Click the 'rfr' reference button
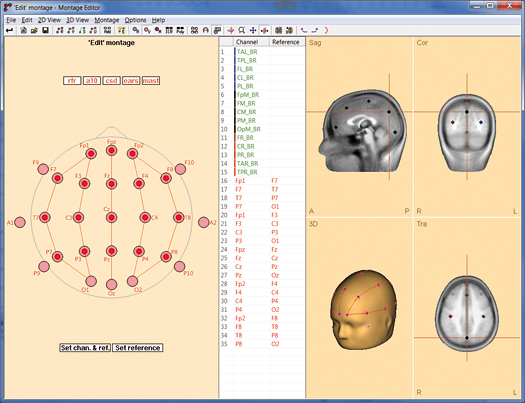The image size is (525, 403). tap(72, 81)
